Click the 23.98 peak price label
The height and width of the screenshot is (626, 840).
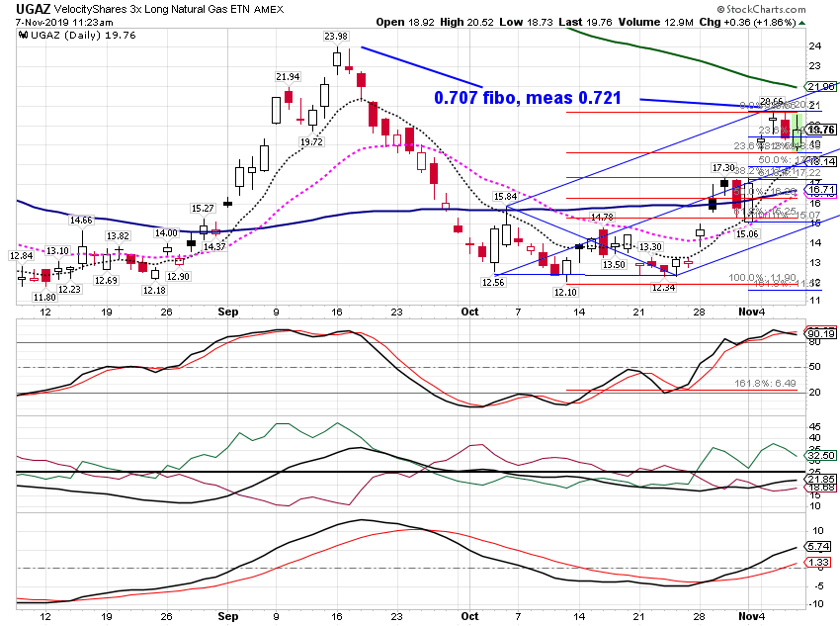coord(335,36)
